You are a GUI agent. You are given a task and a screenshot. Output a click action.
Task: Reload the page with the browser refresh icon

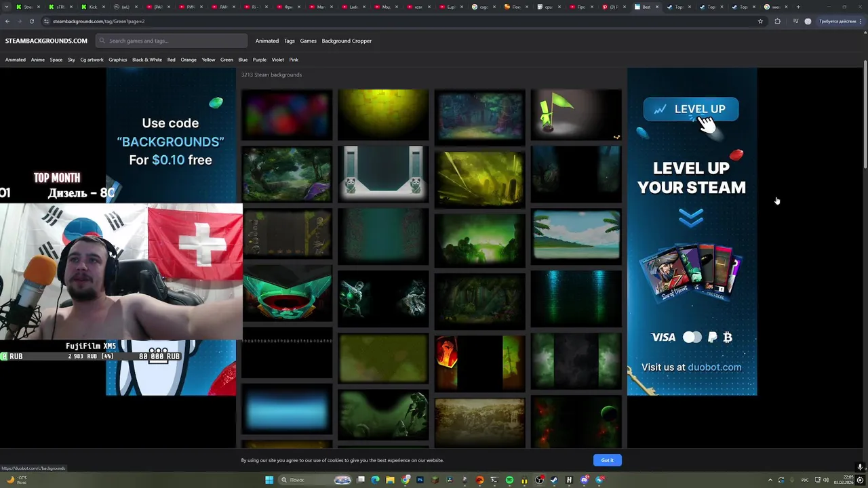pos(31,21)
